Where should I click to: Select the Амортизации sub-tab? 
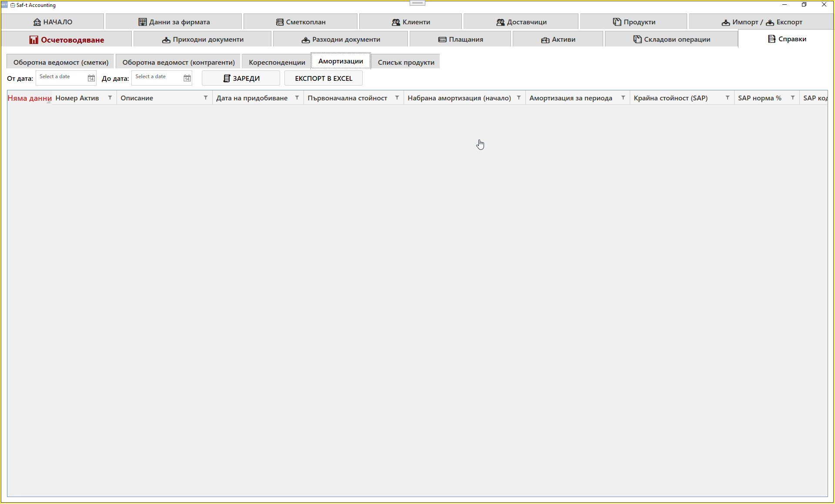coord(341,61)
